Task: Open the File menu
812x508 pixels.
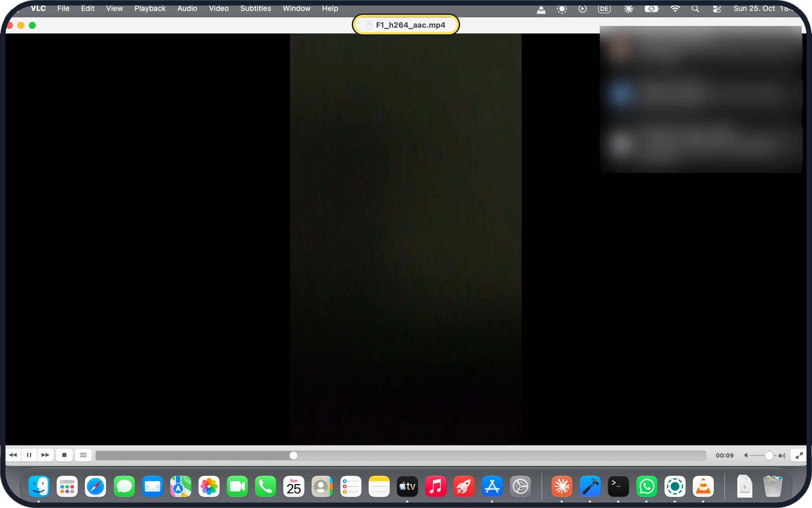Action: tap(63, 8)
